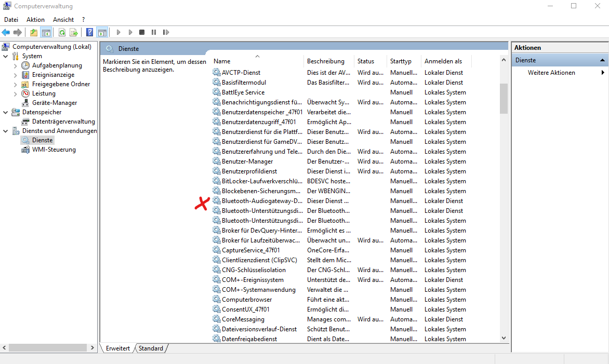Click the gray Forward arrow in toolbar

18,32
